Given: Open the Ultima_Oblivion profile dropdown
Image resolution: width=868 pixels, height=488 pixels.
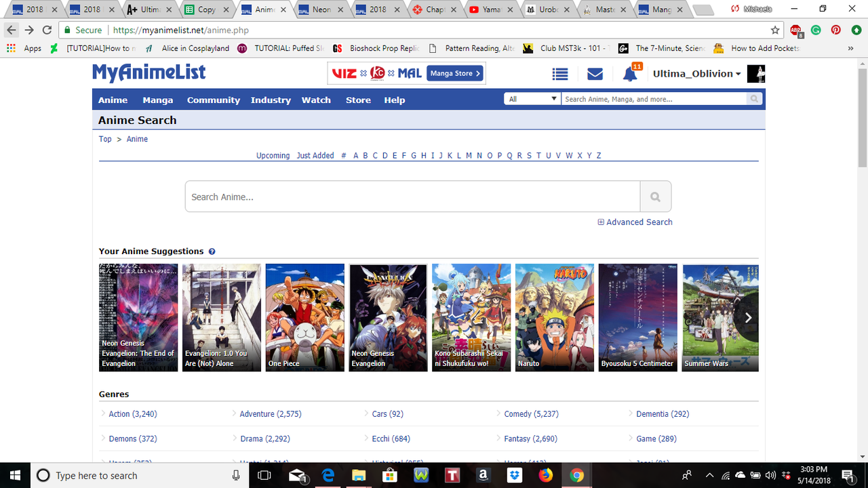Looking at the screenshot, I should (x=696, y=74).
